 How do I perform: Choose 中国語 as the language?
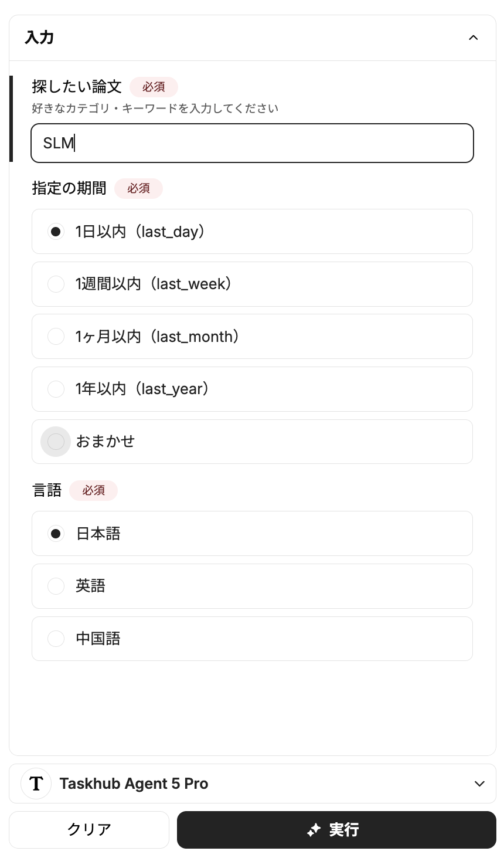(56, 639)
